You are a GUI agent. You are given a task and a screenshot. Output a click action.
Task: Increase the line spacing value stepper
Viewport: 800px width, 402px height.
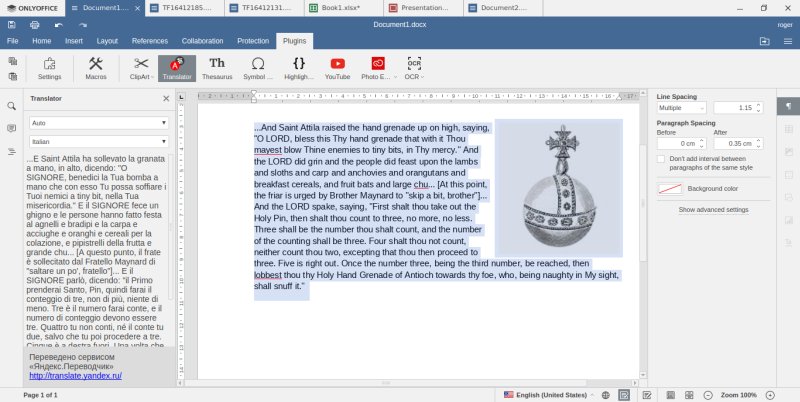758,105
